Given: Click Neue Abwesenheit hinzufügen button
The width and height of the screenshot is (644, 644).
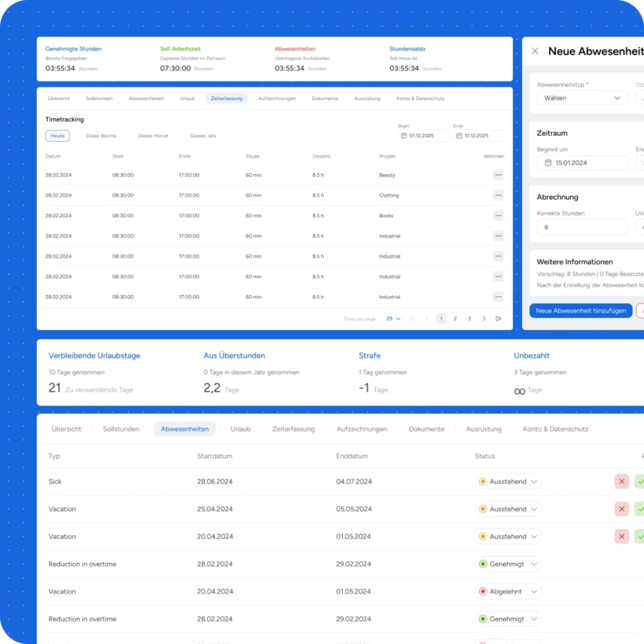Looking at the screenshot, I should pyautogui.click(x=580, y=311).
